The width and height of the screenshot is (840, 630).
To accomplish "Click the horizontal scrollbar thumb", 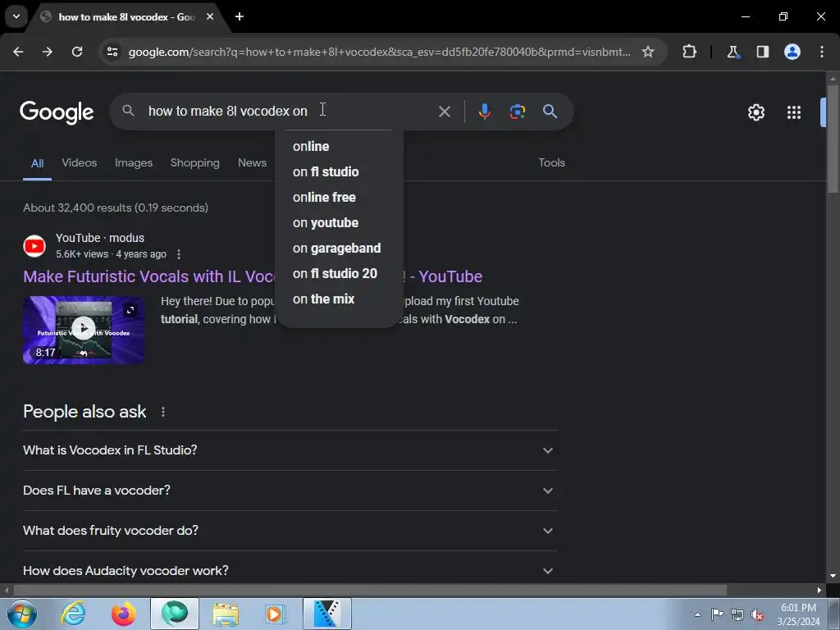I will pyautogui.click(x=370, y=590).
